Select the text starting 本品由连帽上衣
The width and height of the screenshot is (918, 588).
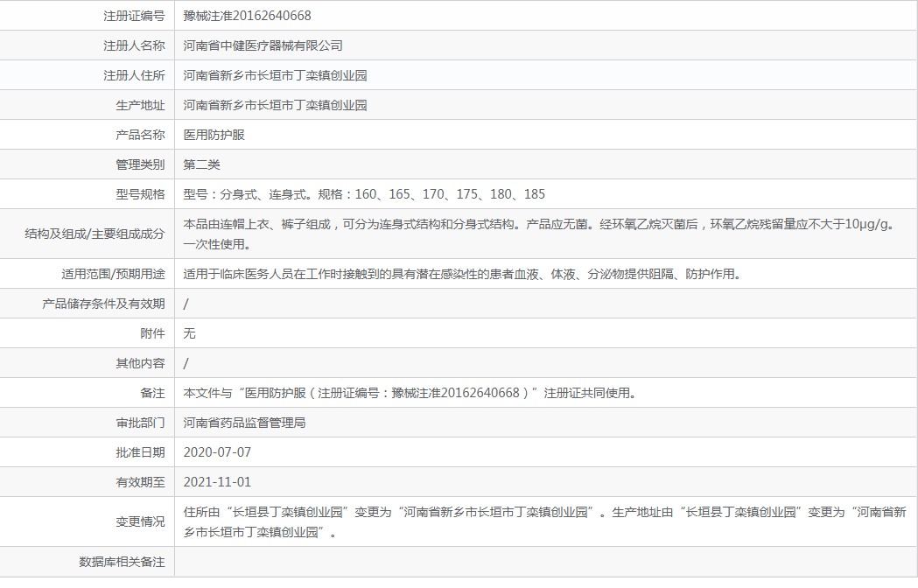click(539, 224)
